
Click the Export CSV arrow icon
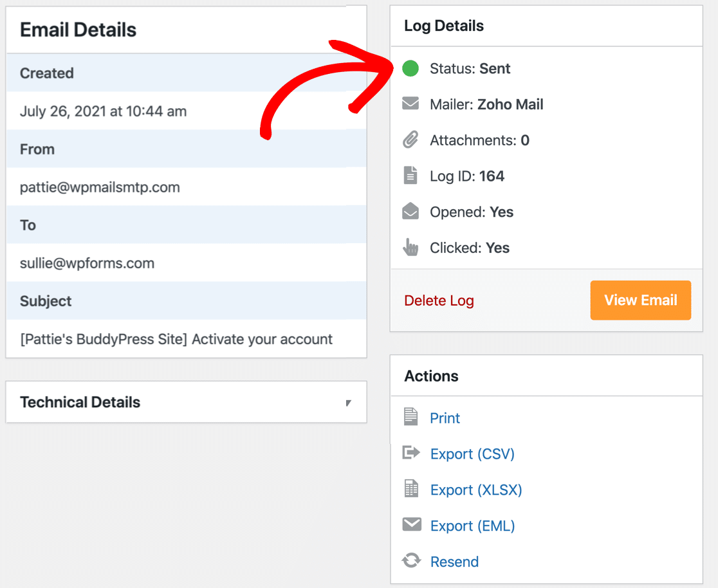coord(412,454)
